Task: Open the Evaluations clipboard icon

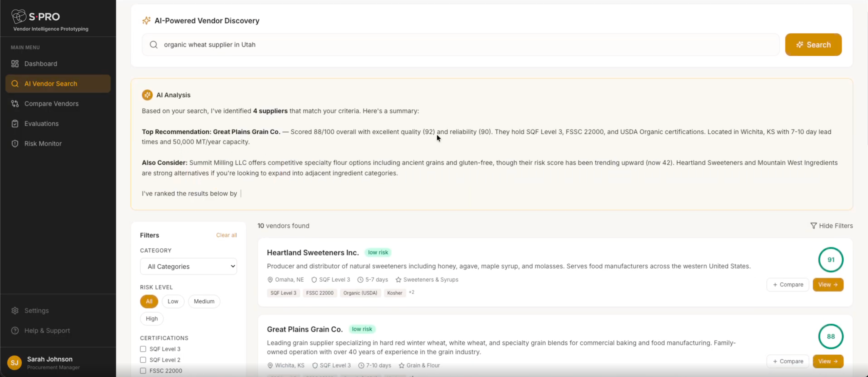Action: (x=15, y=124)
